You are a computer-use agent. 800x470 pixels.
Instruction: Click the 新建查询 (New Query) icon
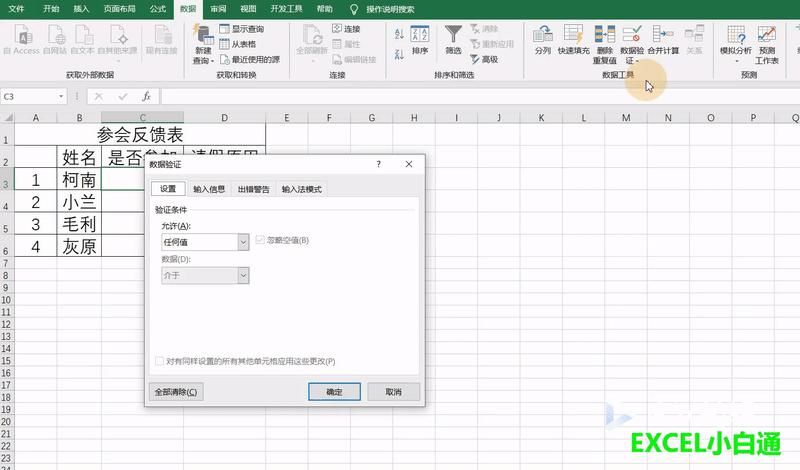202,35
